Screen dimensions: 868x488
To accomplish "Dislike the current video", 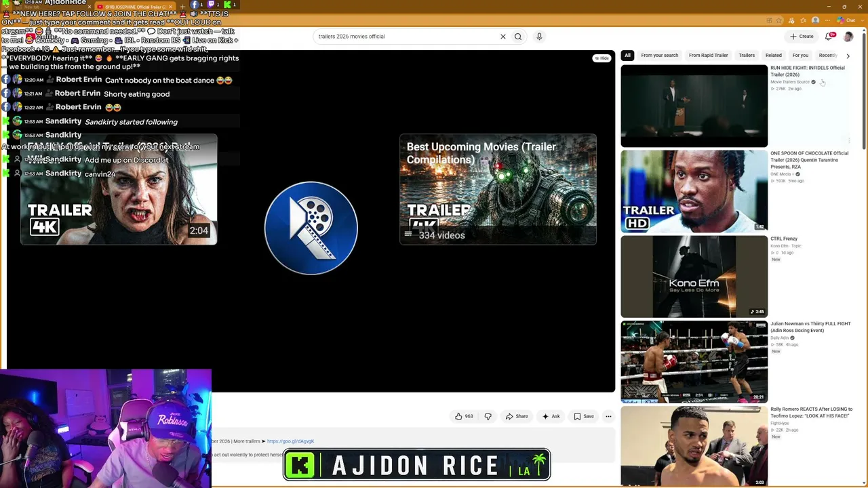I will 488,416.
